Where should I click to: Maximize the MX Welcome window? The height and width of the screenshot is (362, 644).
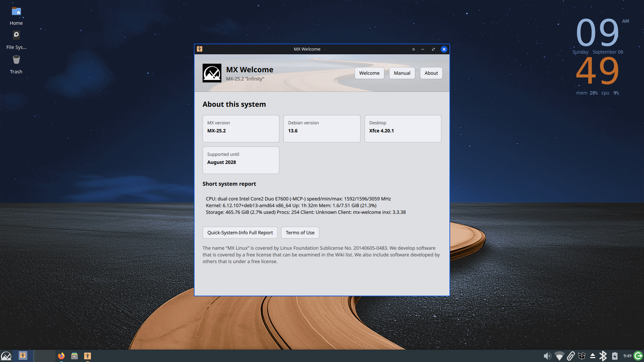click(433, 49)
